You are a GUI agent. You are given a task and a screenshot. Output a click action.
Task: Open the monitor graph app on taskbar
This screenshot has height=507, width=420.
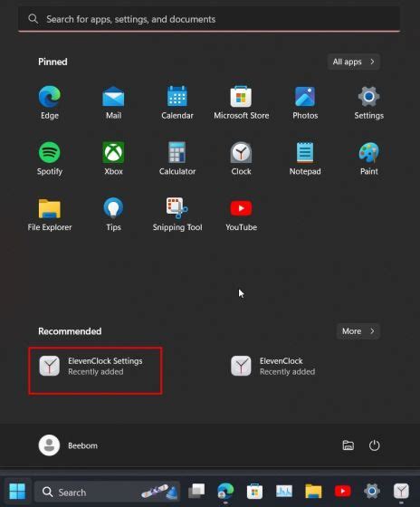[x=284, y=492]
